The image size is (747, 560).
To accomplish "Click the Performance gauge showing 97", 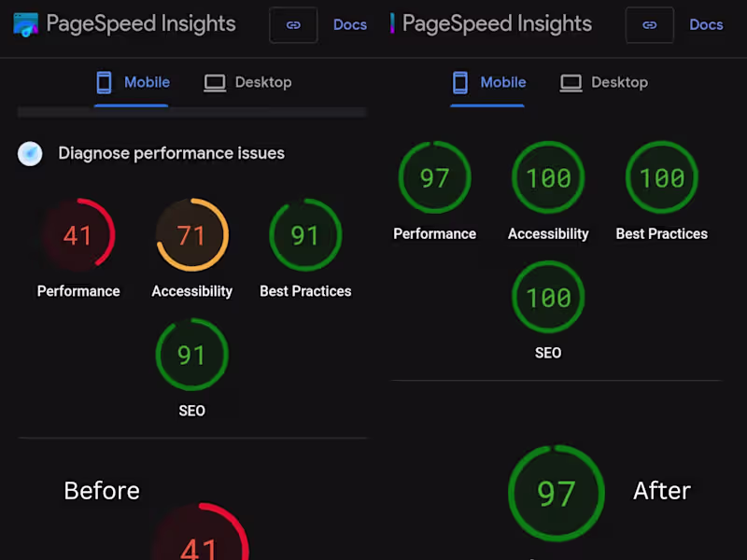I will [434, 177].
